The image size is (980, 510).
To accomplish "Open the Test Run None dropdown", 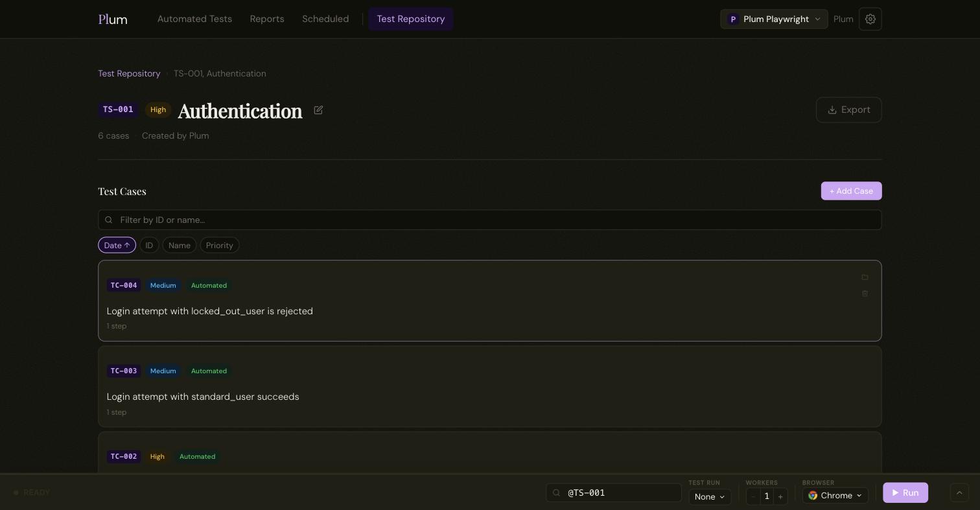I will point(710,496).
